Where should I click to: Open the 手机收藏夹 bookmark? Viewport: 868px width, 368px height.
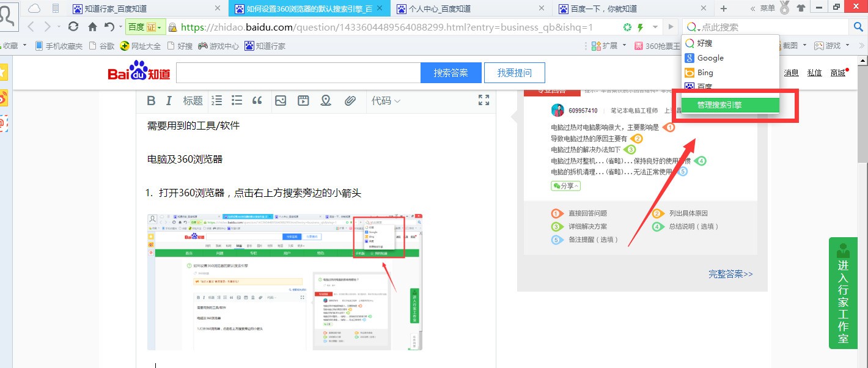[59, 46]
